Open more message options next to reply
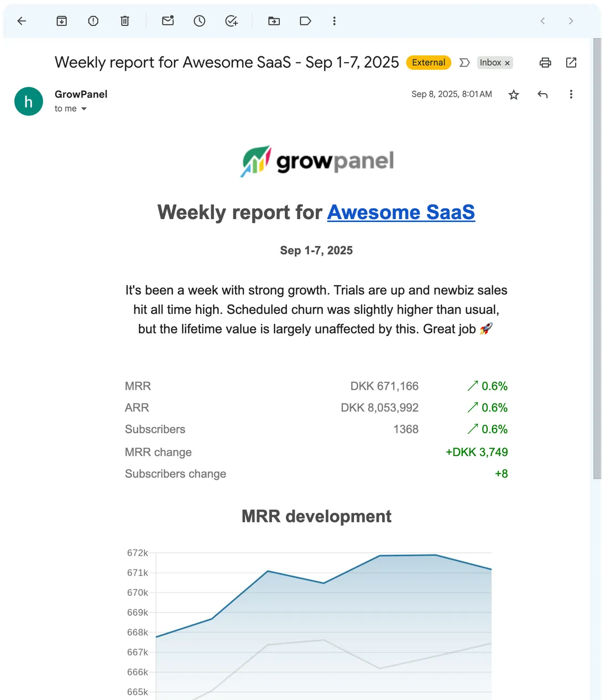 coord(571,94)
